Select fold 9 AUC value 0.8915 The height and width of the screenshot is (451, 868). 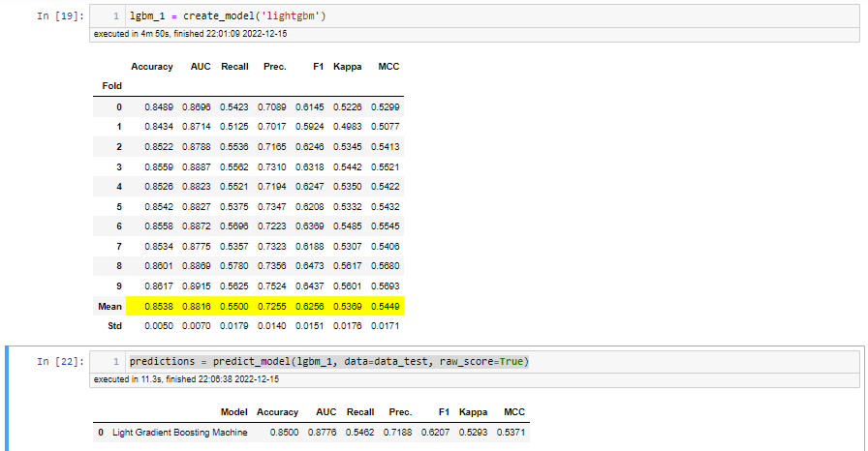[197, 286]
